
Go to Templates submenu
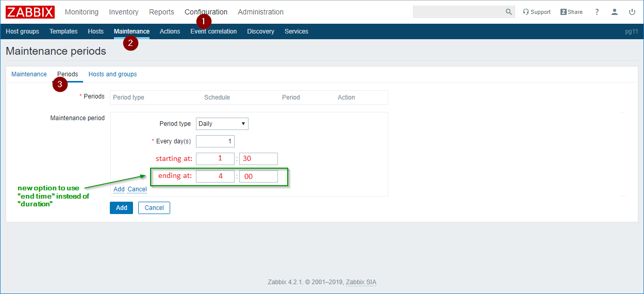pyautogui.click(x=63, y=31)
